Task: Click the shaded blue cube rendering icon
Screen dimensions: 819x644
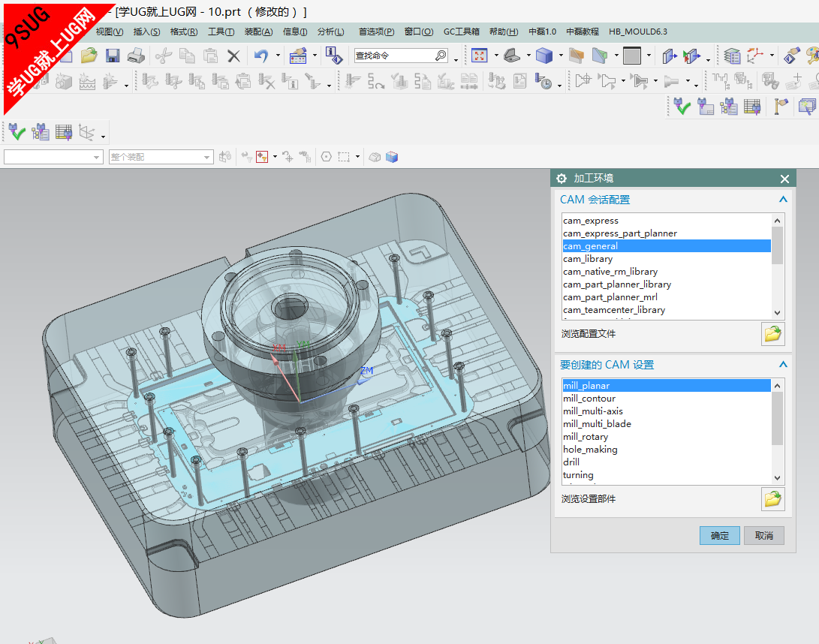Action: [x=544, y=56]
